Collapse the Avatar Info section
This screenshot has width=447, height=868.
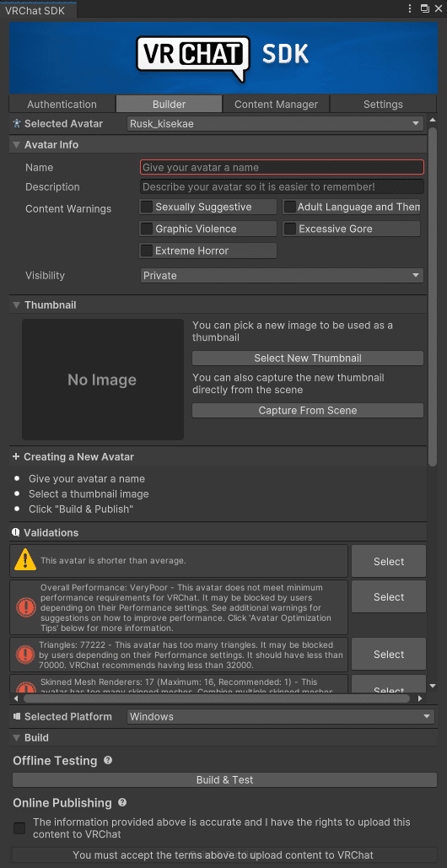[17, 145]
